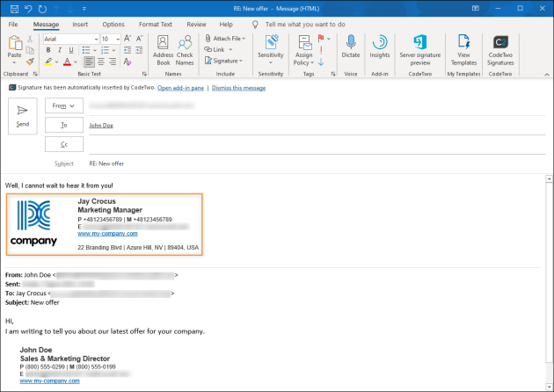554x392 pixels.
Task: Apply yellow text highlight color
Action: tap(48, 62)
